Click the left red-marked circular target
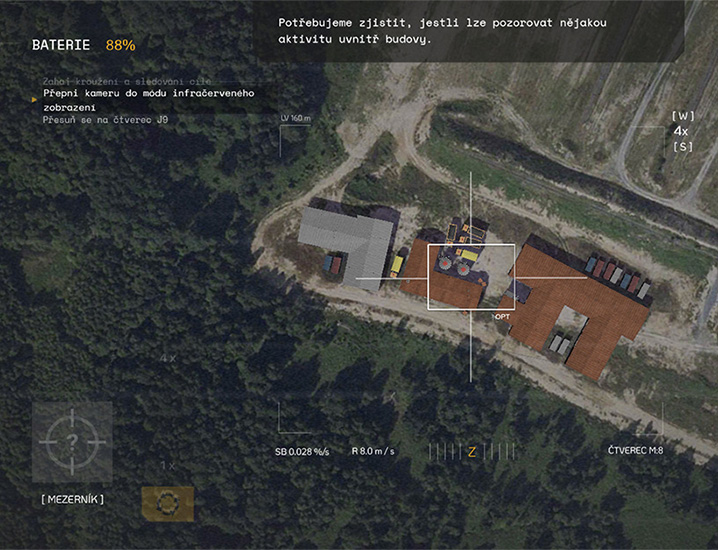Screen dimensions: 718x550 pos(444,264)
